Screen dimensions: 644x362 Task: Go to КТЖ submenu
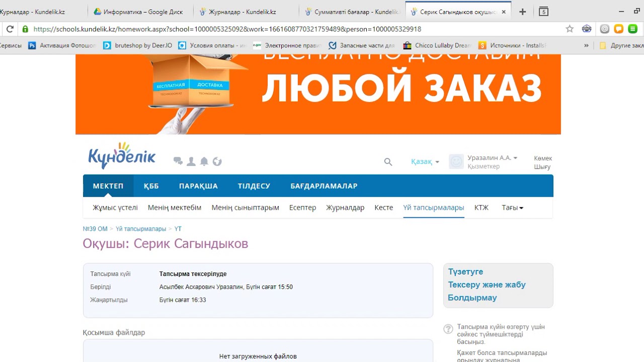pyautogui.click(x=481, y=208)
